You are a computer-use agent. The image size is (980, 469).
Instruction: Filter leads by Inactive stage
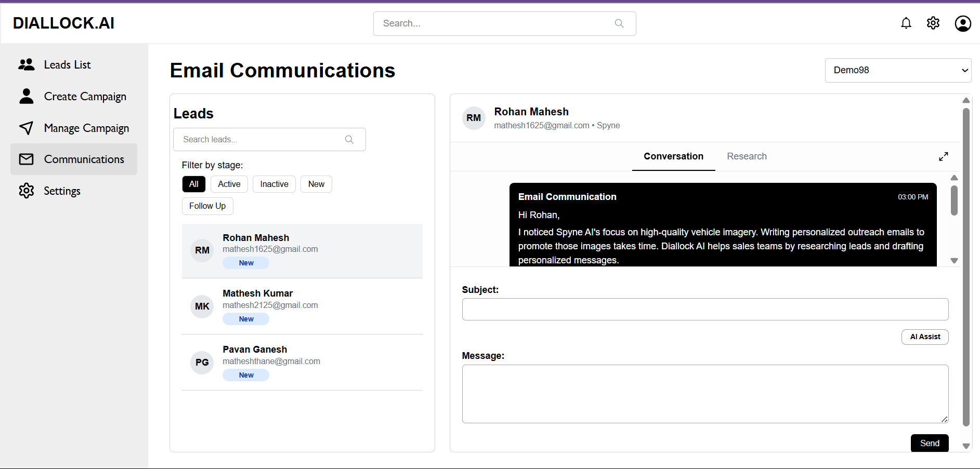tap(274, 184)
